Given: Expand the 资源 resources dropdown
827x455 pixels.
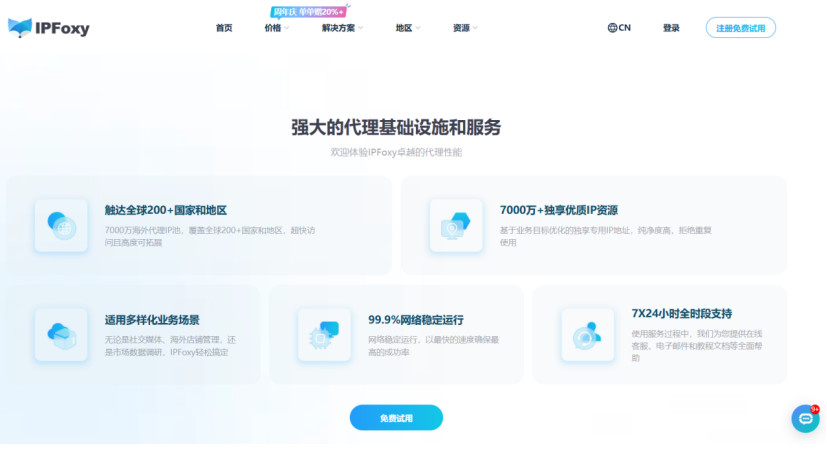Looking at the screenshot, I should point(465,28).
